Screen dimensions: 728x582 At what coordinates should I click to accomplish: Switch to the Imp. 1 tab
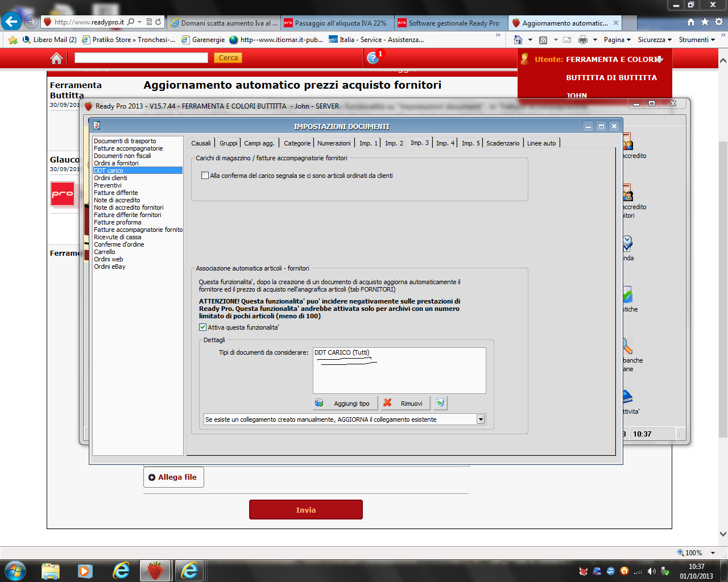369,143
